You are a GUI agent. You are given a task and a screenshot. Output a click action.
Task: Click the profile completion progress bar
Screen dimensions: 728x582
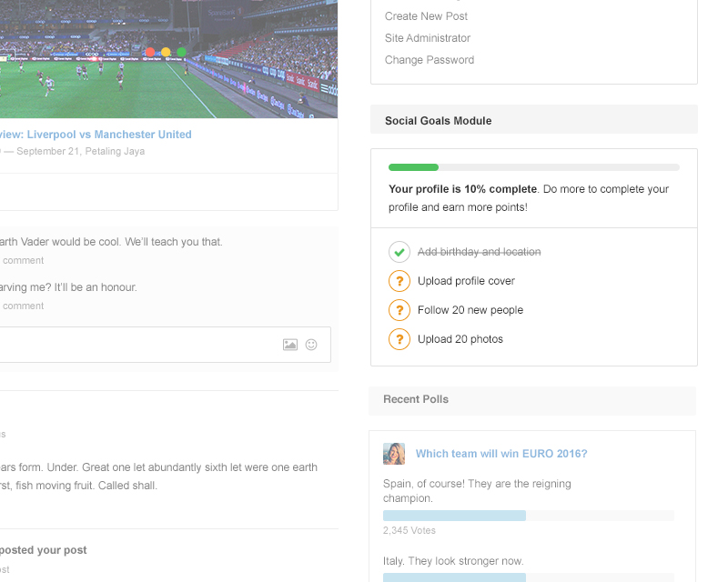point(533,167)
